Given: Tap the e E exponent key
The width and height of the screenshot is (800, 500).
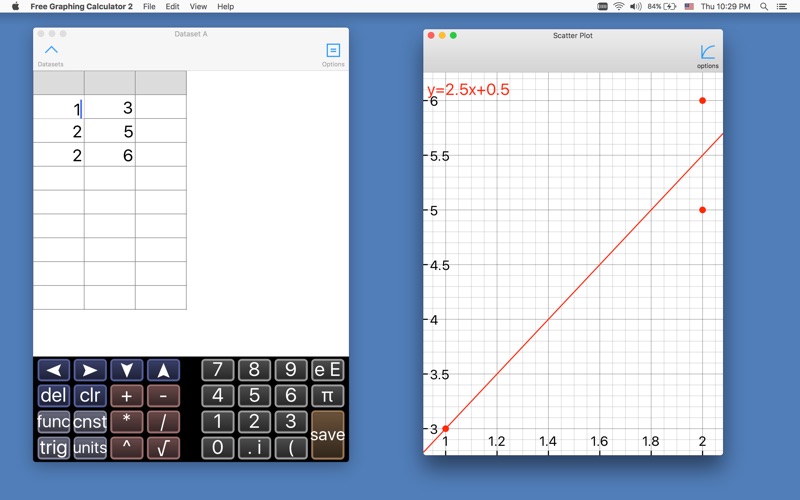Looking at the screenshot, I should pos(328,370).
